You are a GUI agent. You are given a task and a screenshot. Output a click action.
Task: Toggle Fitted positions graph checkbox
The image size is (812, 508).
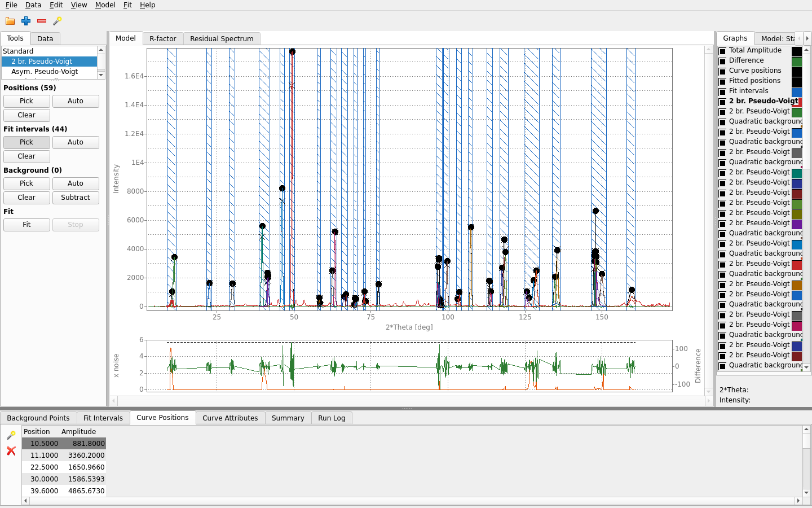(x=722, y=81)
